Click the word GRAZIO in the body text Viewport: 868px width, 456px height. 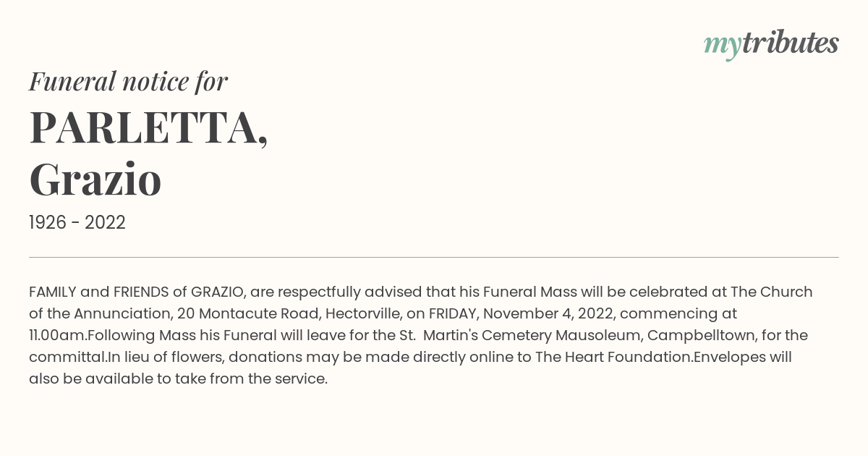218,292
